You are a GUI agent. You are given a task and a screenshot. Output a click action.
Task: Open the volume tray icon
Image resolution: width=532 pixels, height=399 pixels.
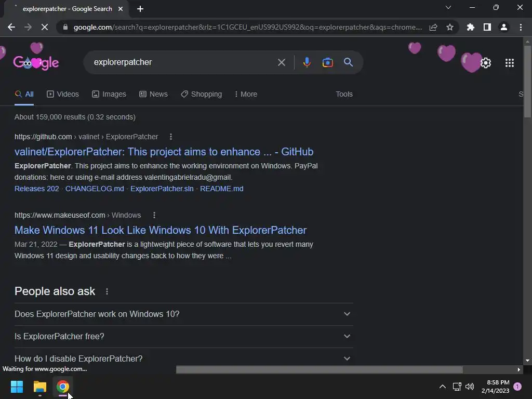tap(470, 387)
